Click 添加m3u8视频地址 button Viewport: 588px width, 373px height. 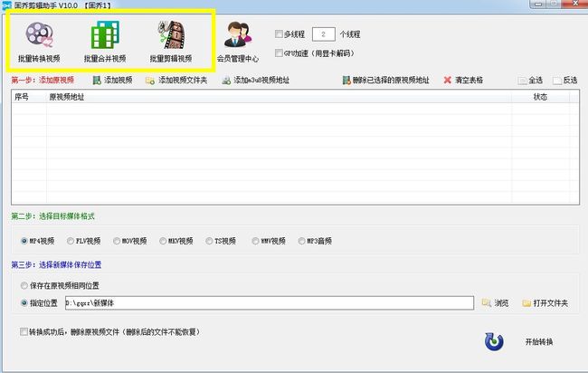256,80
